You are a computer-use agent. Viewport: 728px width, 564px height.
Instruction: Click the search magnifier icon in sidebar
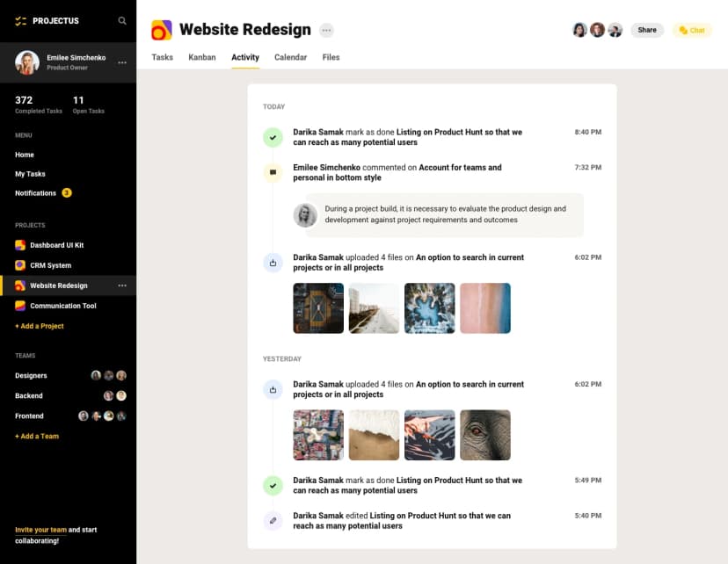tap(122, 20)
